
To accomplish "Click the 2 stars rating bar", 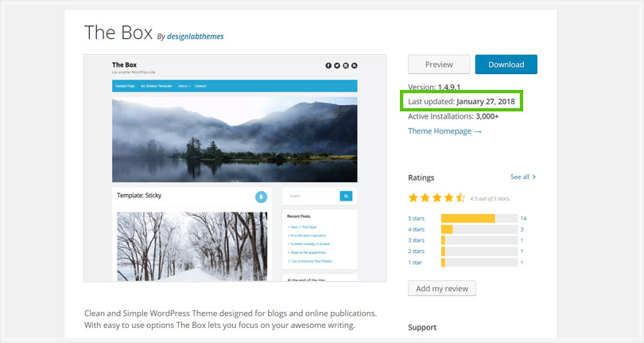I will pos(479,251).
